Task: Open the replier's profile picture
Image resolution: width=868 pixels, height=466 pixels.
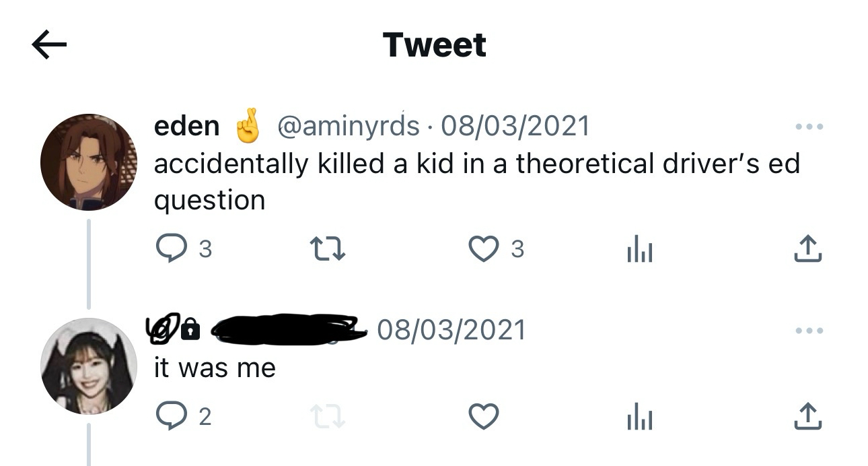Action: coord(88,366)
